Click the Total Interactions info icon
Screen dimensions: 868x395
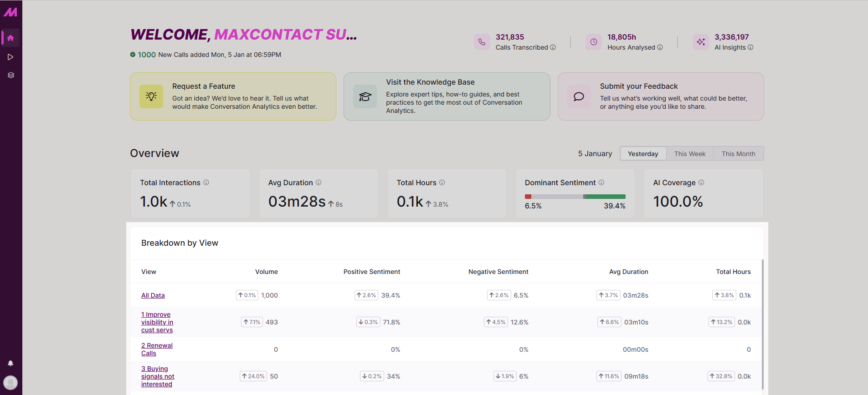206,182
